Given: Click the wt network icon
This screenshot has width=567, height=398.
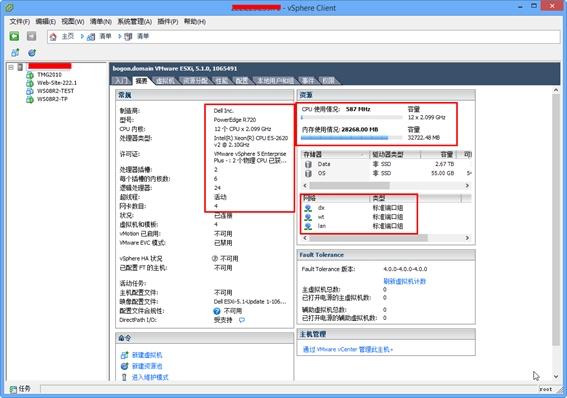Looking at the screenshot, I should tap(308, 217).
